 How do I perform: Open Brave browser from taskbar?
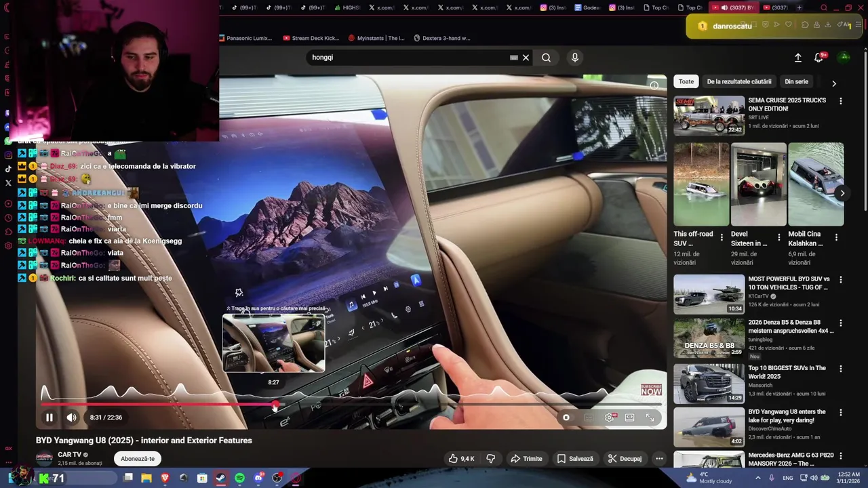[165, 479]
